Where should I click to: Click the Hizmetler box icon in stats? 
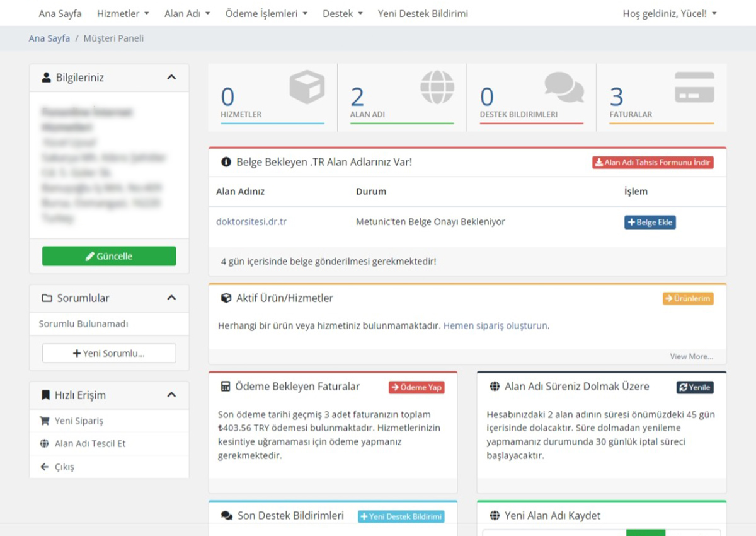click(307, 86)
